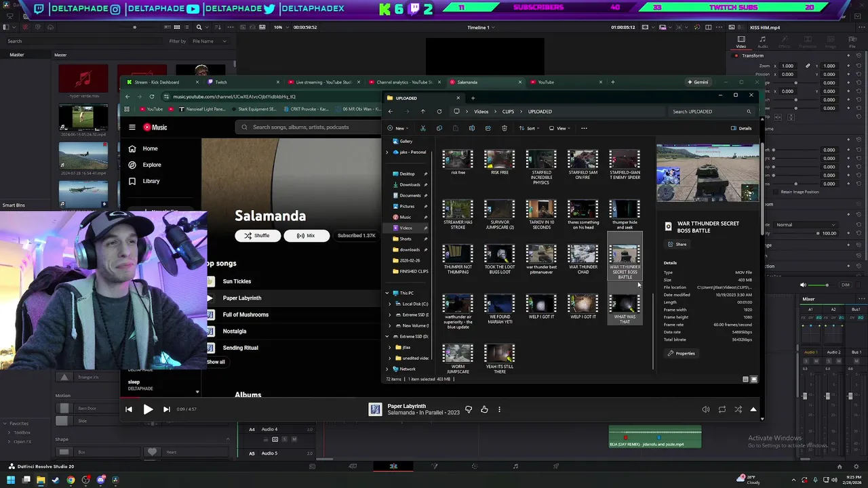
Task: Toggle shuffle in YouTube Music player bar
Action: pos(738,409)
